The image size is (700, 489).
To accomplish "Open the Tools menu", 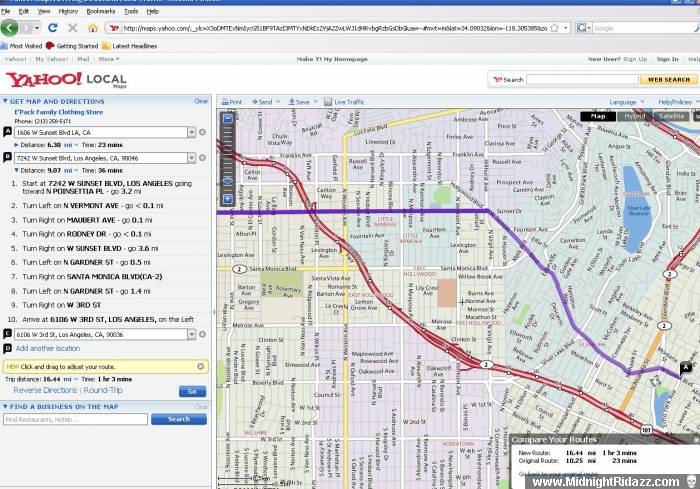I will 131,11.
